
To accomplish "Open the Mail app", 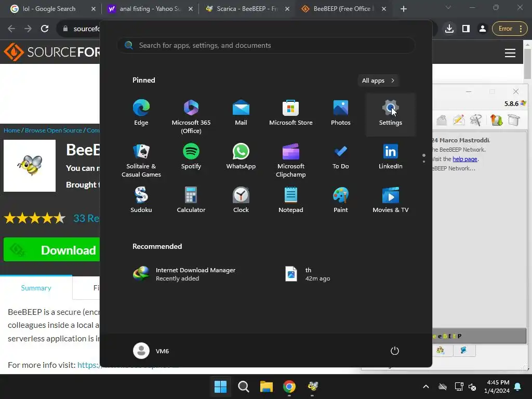I will (x=241, y=113).
